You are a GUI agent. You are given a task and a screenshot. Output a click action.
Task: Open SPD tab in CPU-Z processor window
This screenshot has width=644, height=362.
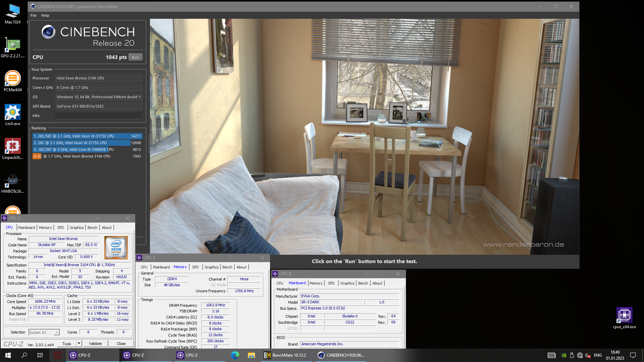point(60,228)
